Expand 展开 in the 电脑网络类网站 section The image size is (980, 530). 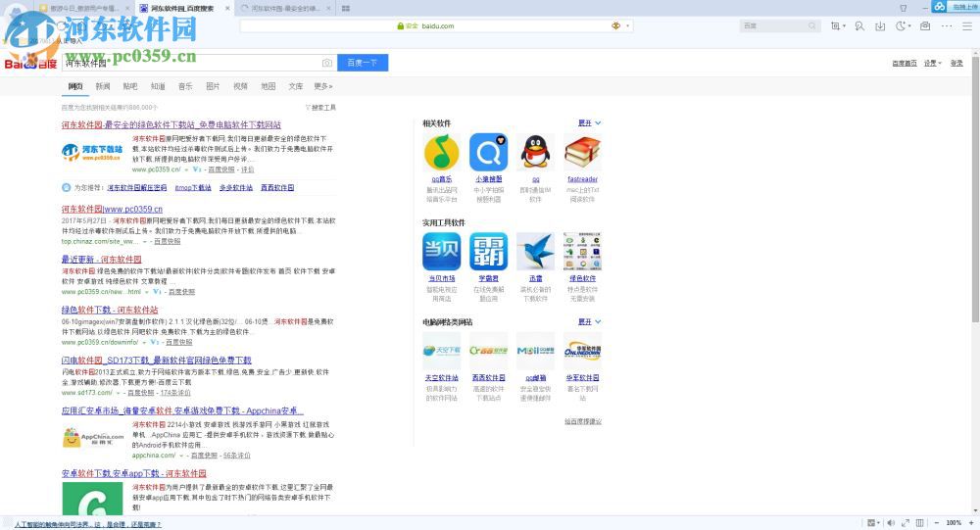click(x=589, y=322)
